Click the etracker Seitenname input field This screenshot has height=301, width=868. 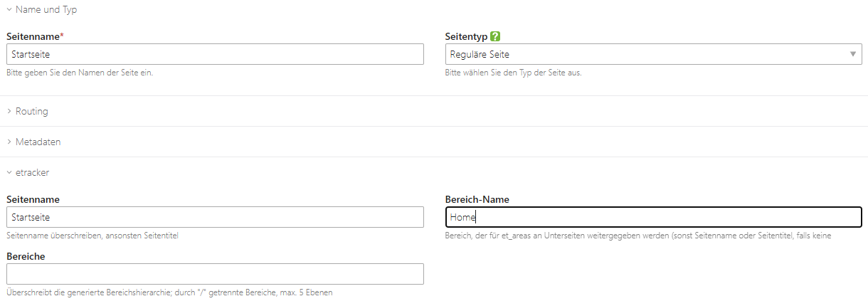pos(215,217)
